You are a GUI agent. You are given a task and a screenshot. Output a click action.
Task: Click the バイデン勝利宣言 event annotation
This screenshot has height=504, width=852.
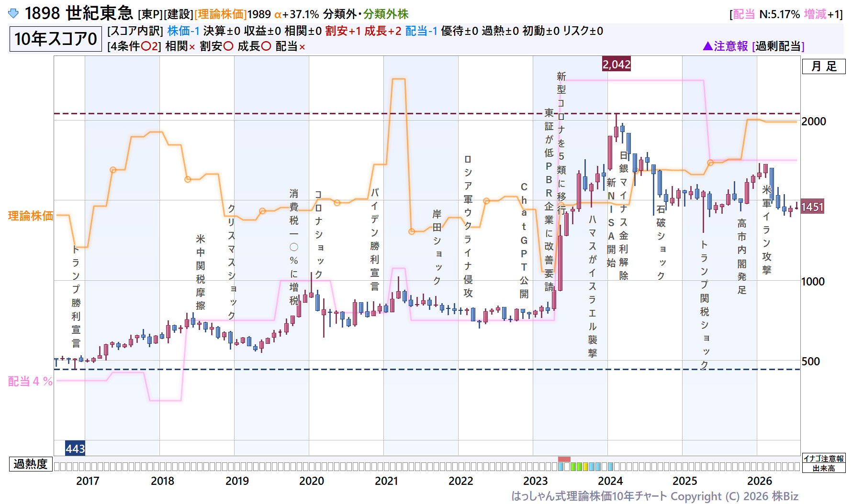tap(375, 240)
